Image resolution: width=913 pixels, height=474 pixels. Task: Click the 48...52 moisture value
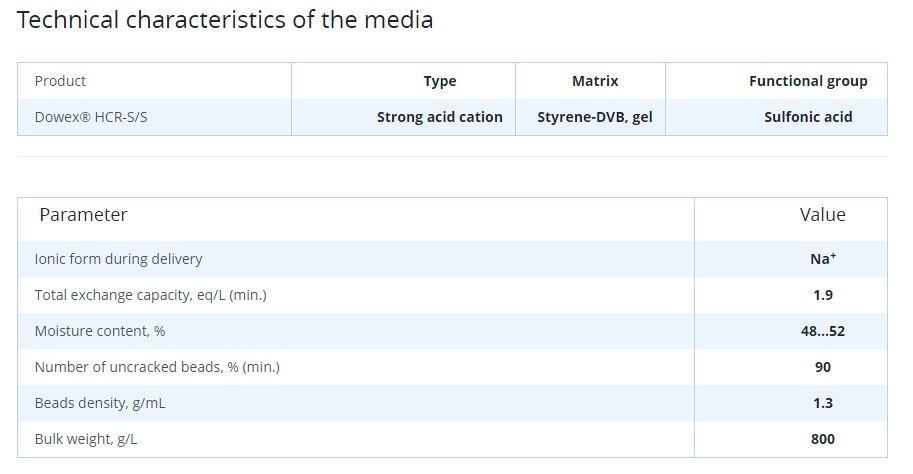pyautogui.click(x=823, y=331)
